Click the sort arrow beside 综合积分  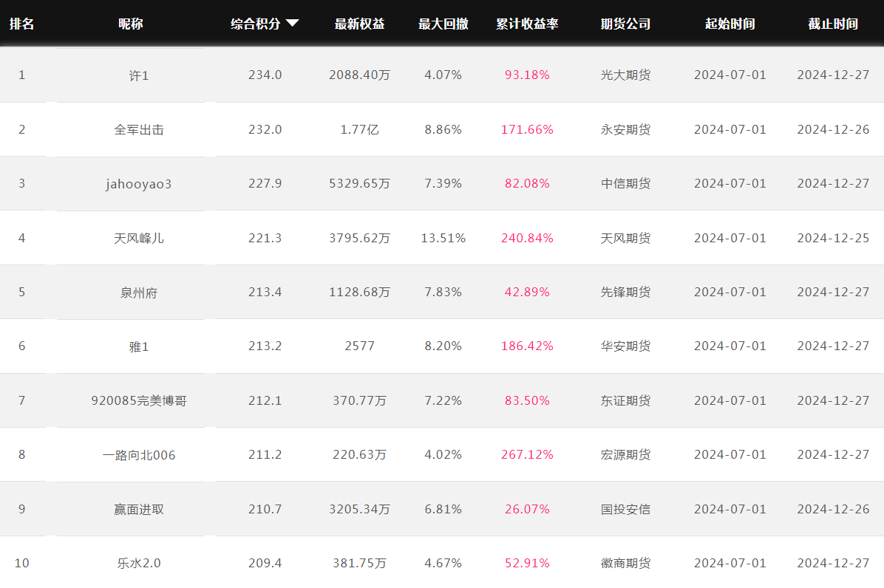tap(292, 23)
